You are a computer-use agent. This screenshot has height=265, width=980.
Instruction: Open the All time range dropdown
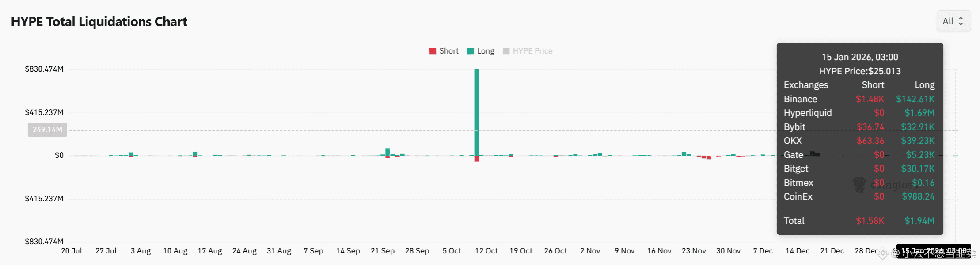point(953,21)
